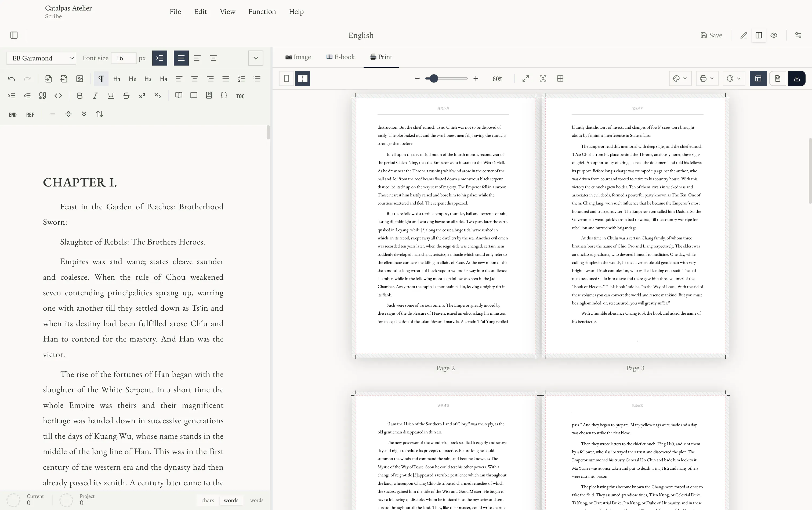Open fullscreen preview with the expand arrows
Screen dimensions: 812x510
[525, 78]
